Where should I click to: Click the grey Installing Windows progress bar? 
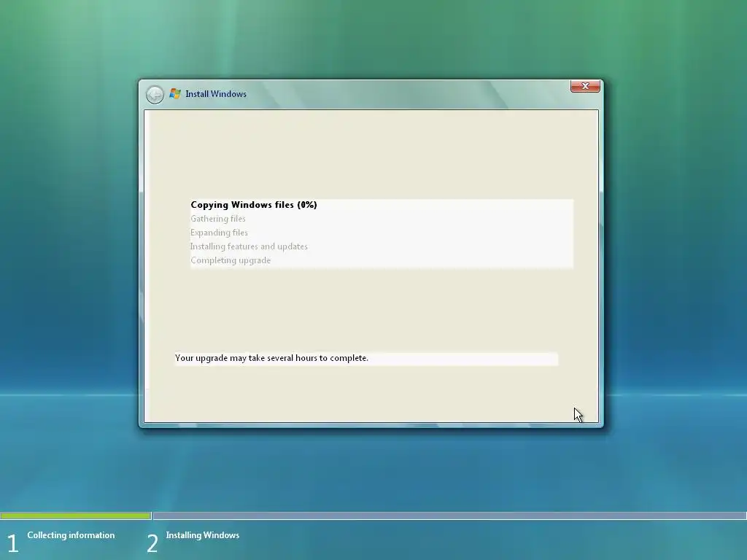[449, 516]
